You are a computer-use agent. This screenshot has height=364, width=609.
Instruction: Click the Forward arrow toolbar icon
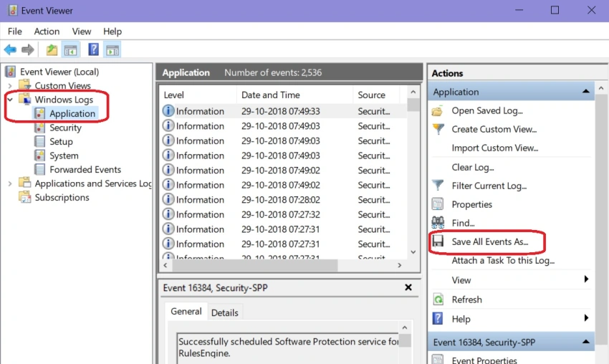tap(27, 49)
